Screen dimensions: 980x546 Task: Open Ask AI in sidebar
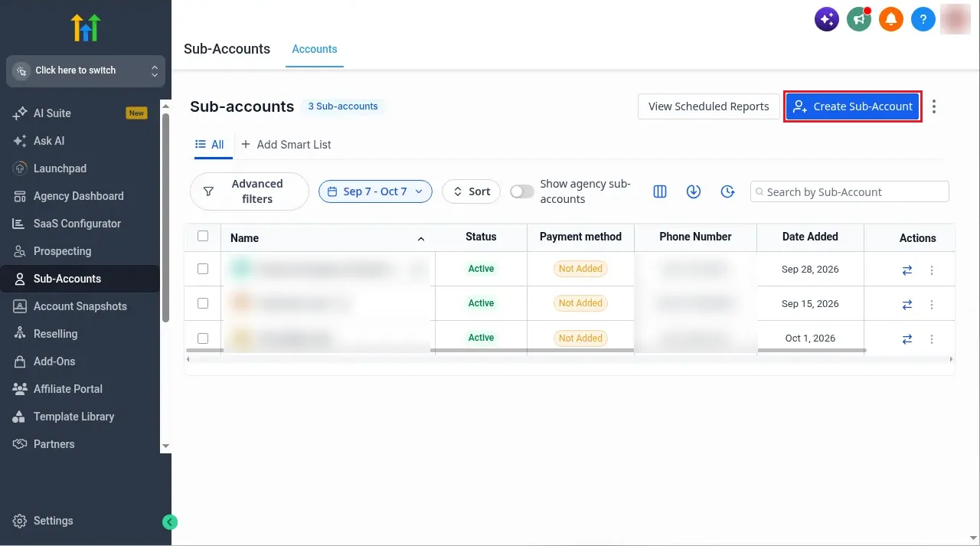click(x=80, y=141)
